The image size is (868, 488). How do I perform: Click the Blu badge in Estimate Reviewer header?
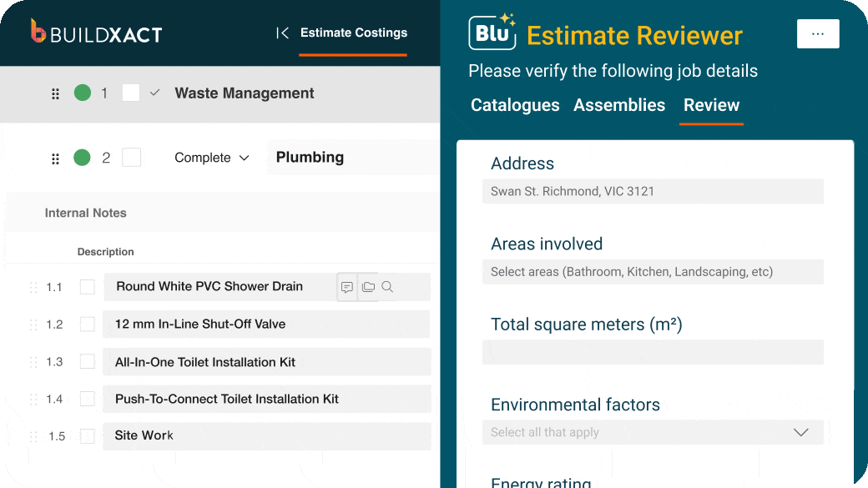click(x=492, y=34)
